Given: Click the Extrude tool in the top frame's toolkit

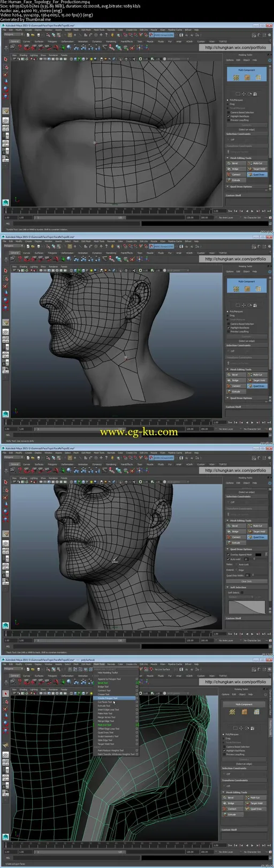Looking at the screenshot, I should [x=236, y=180].
